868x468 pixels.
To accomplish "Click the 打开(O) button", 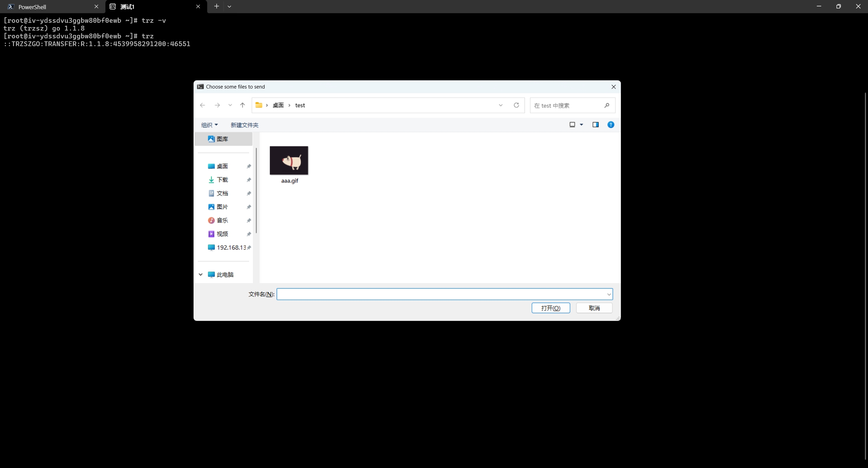I will point(551,308).
